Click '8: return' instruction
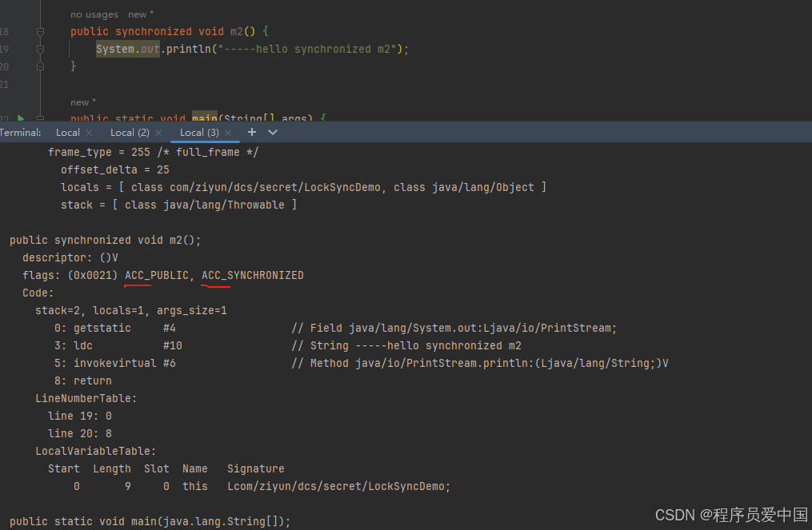Screen dimensions: 812x530 coord(83,381)
